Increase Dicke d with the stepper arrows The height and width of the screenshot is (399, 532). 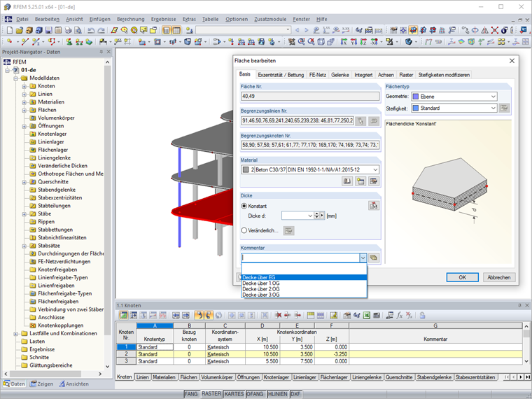pyautogui.click(x=317, y=213)
